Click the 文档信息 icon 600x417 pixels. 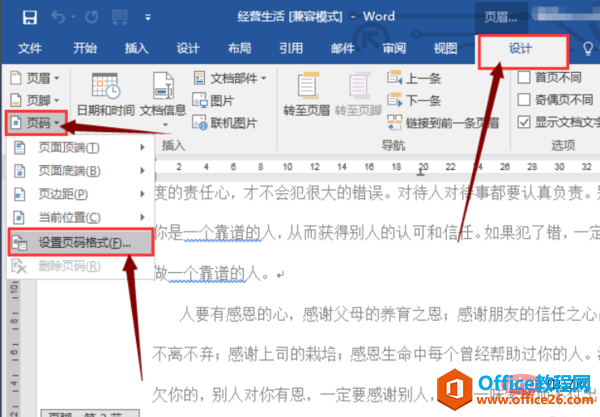click(x=163, y=86)
